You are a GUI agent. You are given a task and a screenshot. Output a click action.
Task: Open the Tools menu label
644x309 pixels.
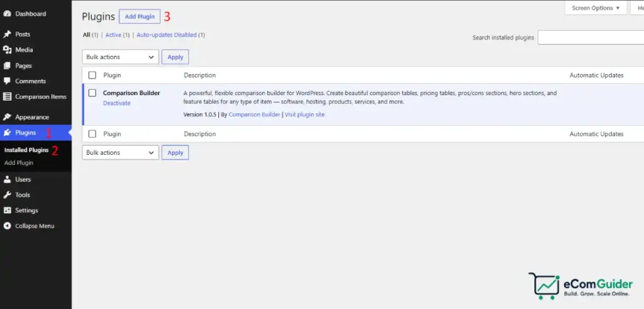(x=23, y=194)
